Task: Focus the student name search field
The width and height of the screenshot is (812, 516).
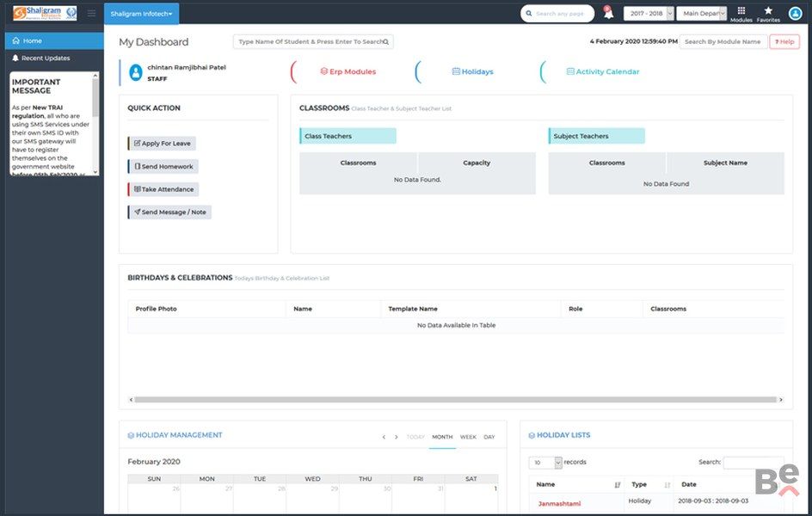Action: point(313,42)
